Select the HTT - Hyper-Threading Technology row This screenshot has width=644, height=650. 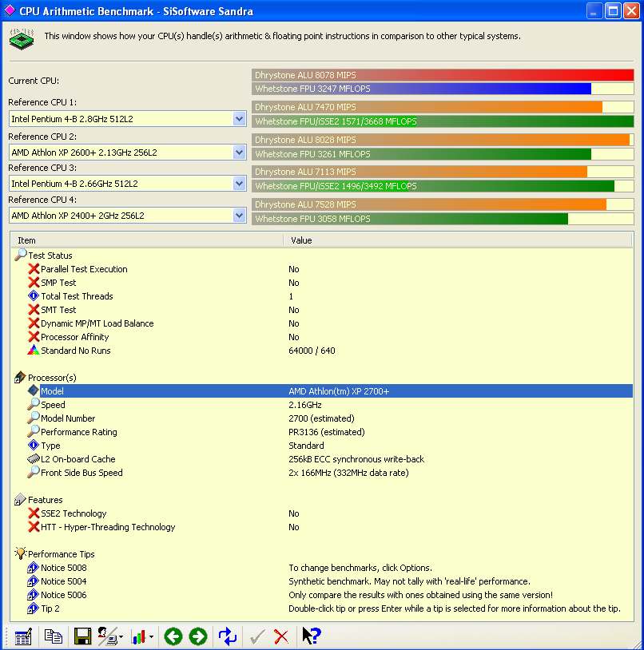(322, 527)
